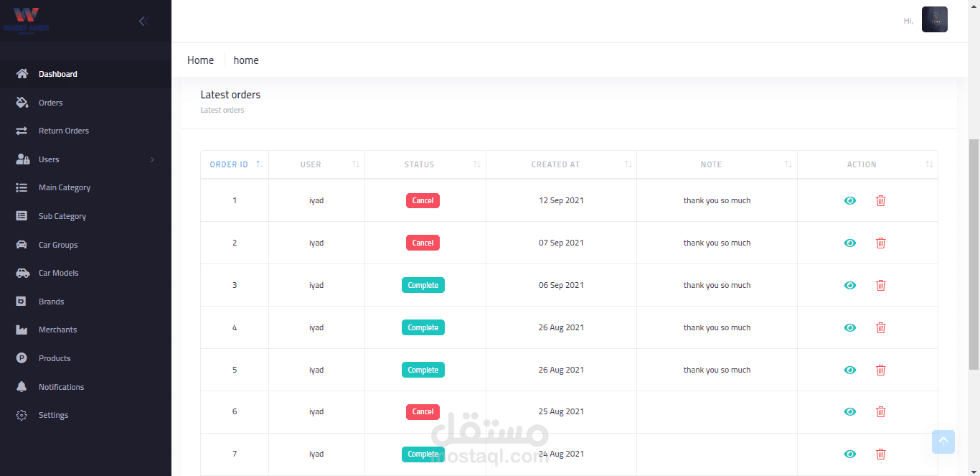This screenshot has width=980, height=476.
Task: Delete order 1 with trash icon
Action: (881, 200)
